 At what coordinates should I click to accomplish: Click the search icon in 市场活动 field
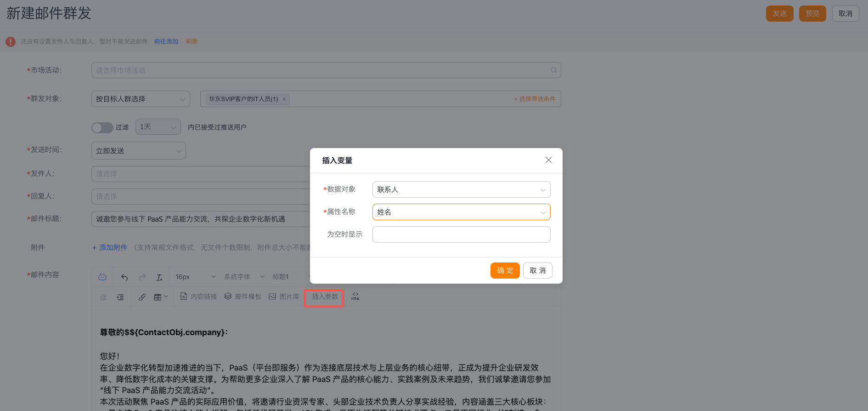click(554, 70)
